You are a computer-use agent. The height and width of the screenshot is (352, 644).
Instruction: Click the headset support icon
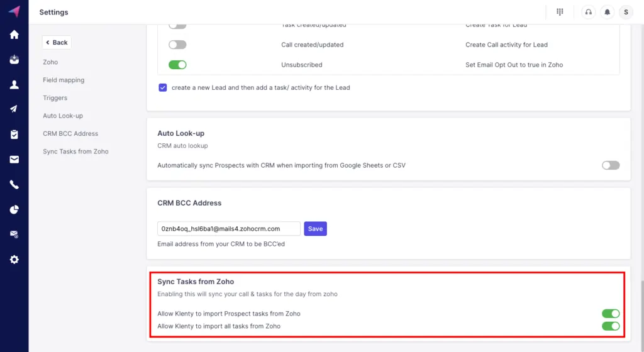[589, 12]
